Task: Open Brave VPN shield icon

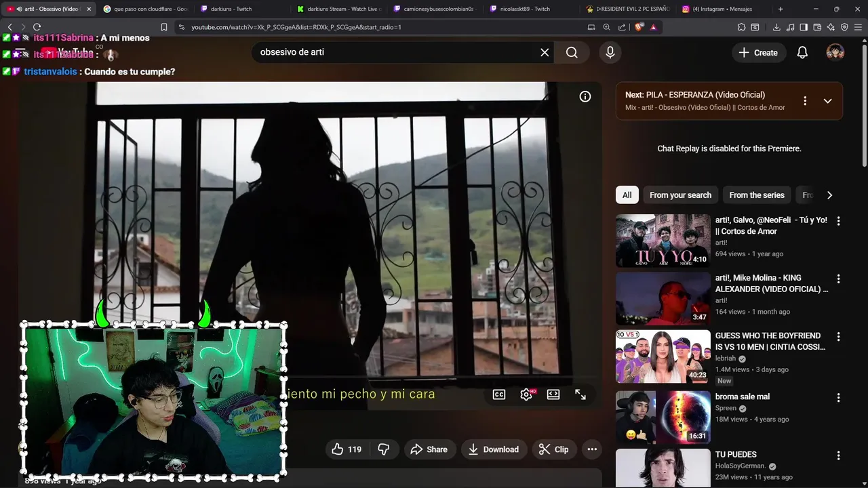Action: click(844, 27)
